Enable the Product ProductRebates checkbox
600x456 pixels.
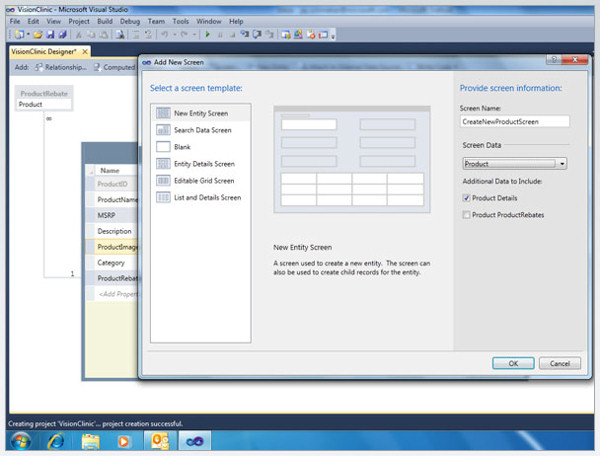tap(466, 214)
